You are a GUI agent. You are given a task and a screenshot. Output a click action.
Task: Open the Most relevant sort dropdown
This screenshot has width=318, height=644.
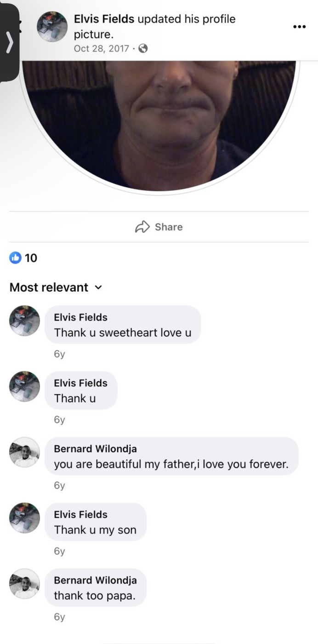[x=51, y=287]
